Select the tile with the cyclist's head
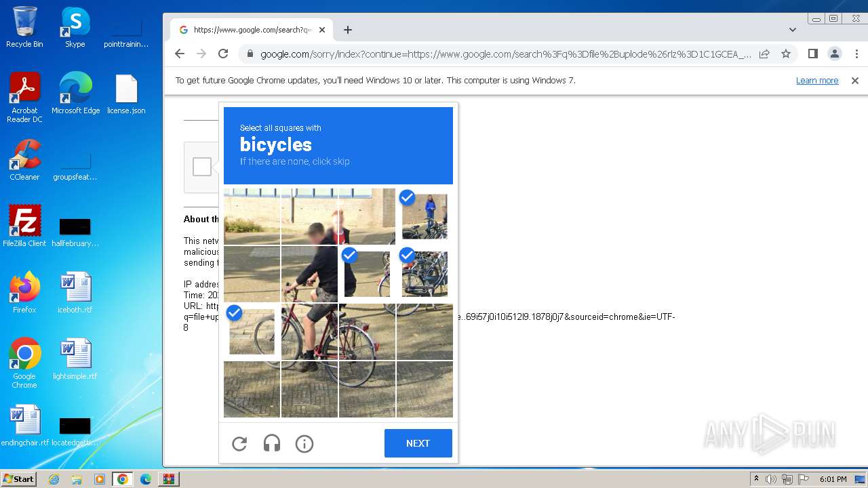Image resolution: width=868 pixels, height=488 pixels. pos(309,216)
